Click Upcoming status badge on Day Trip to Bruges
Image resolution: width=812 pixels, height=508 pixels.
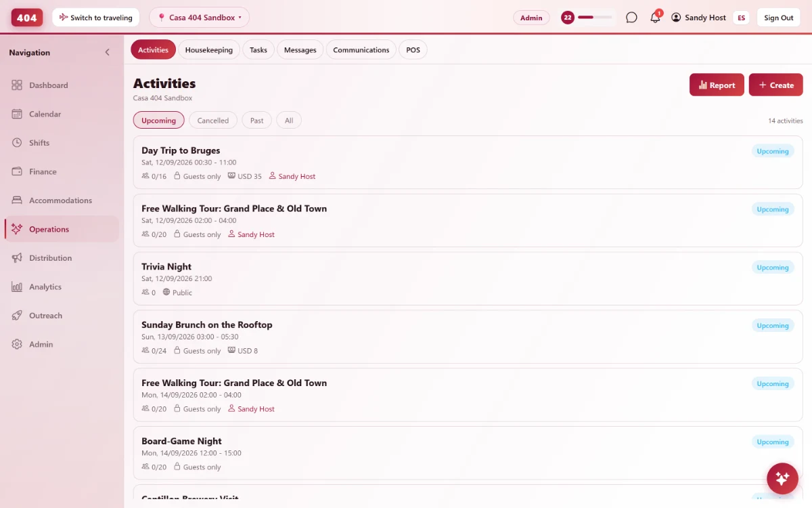coord(773,151)
